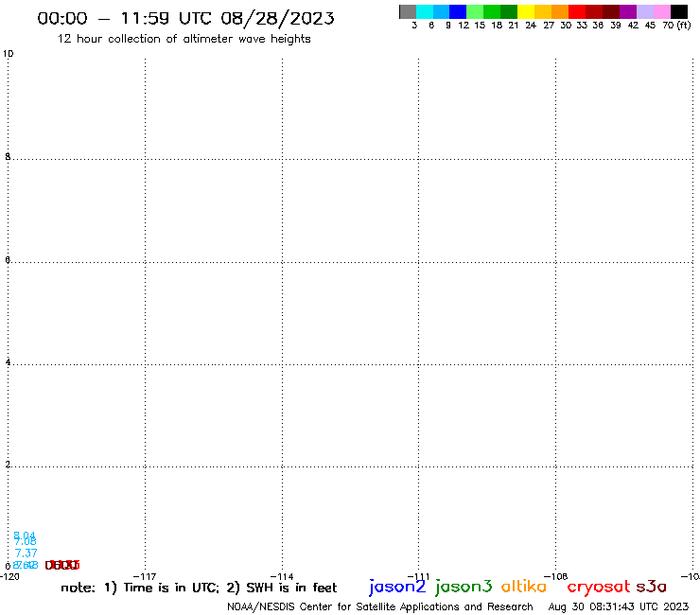Click the latitude axis label '2'
The height and width of the screenshot is (615, 700).
tap(8, 465)
